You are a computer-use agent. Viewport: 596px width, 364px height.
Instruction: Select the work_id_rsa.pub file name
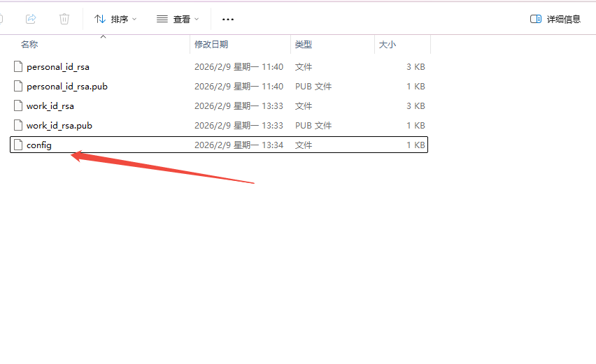(59, 126)
